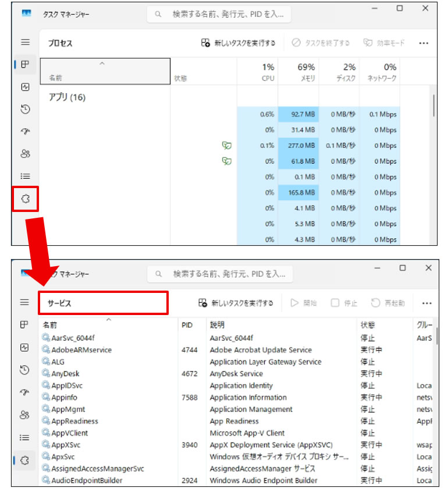Go to Details icon in Services window sidebar
This screenshot has width=448, height=488.
tap(24, 437)
